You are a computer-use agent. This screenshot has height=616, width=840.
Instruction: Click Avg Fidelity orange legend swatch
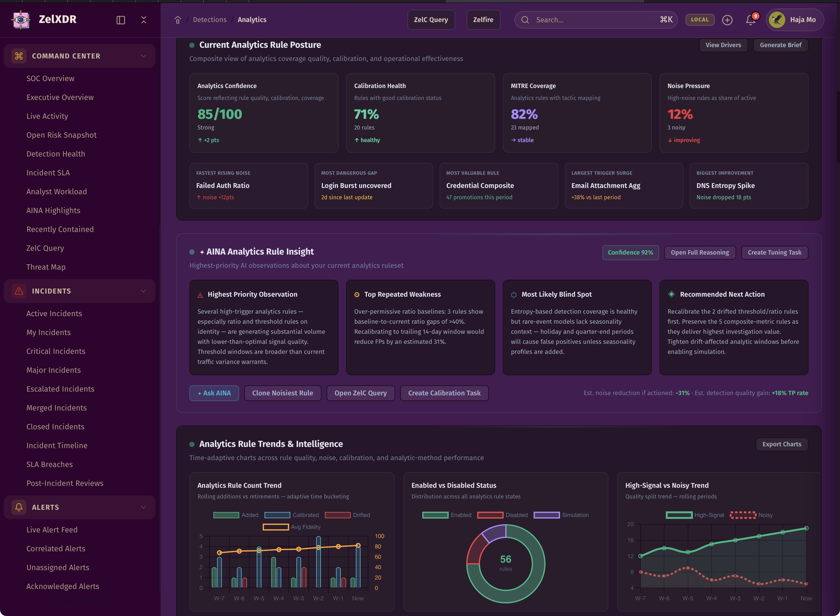pos(276,527)
